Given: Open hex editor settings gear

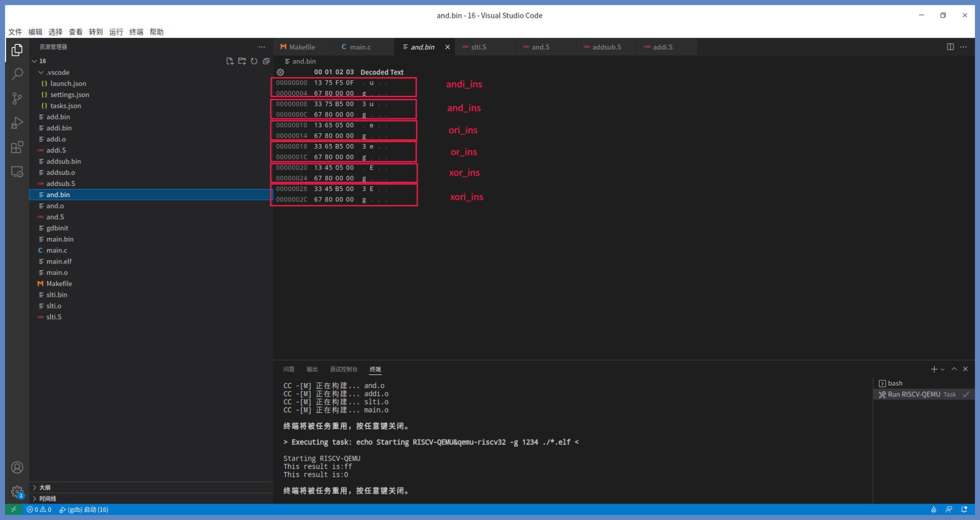Looking at the screenshot, I should pos(280,73).
